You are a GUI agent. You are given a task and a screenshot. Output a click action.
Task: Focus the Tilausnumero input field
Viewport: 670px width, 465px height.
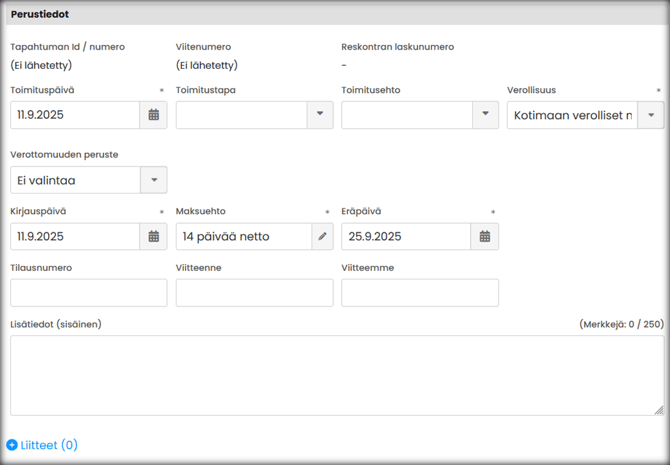pyautogui.click(x=89, y=293)
